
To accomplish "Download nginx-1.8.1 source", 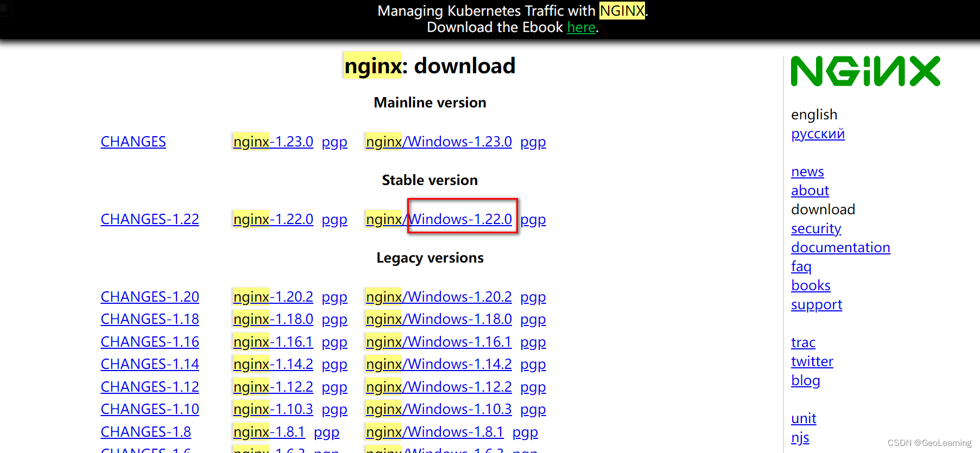I will (269, 432).
